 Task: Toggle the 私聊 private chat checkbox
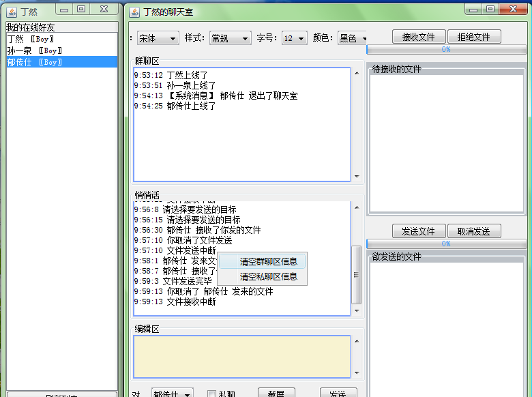(x=211, y=394)
